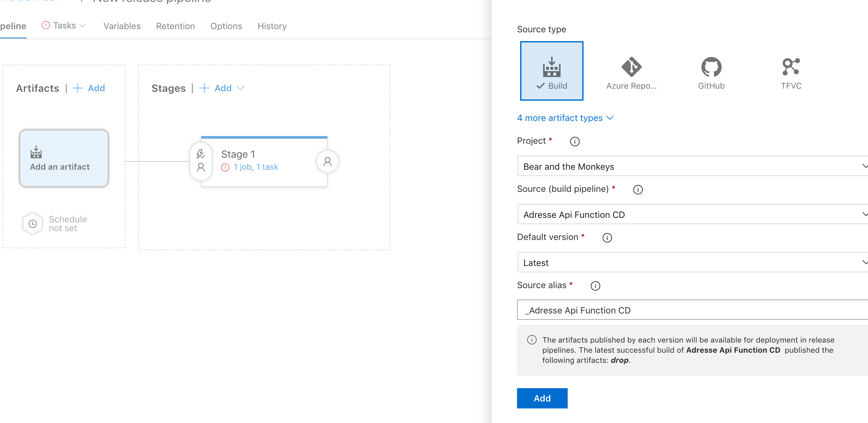
Task: Choose Azure Repos as source type
Action: tap(631, 72)
